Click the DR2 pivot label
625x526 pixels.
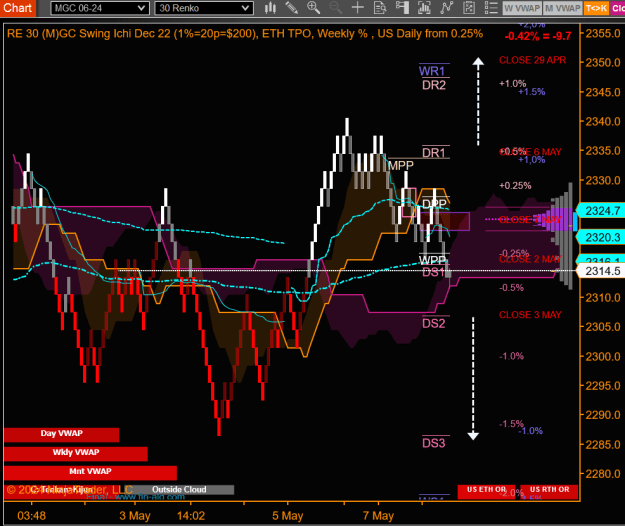coord(434,85)
